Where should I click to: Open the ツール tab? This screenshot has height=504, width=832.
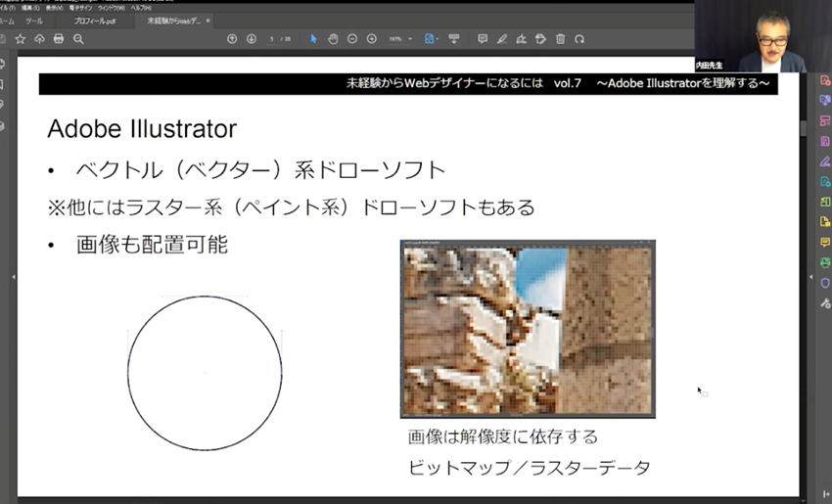click(34, 22)
